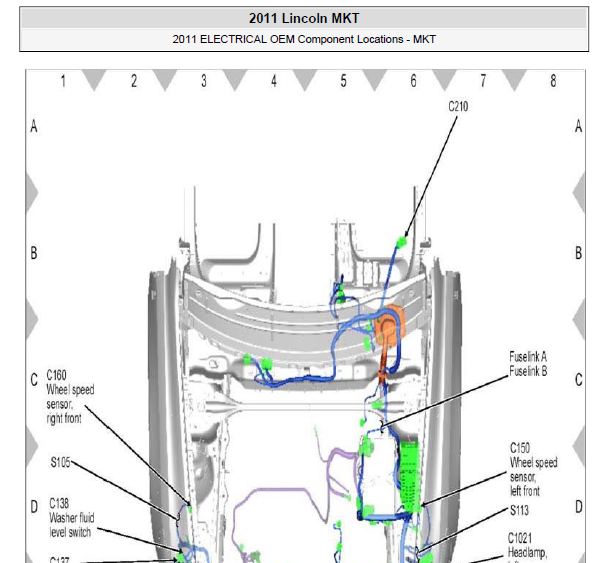Click the C1021 Headlamp label
The height and width of the screenshot is (563, 605).
tap(527, 547)
